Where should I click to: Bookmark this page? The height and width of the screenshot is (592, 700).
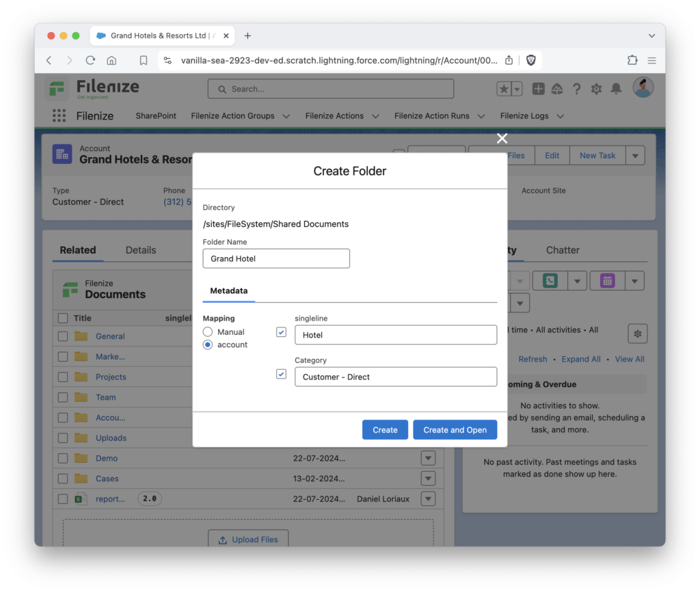(x=144, y=60)
